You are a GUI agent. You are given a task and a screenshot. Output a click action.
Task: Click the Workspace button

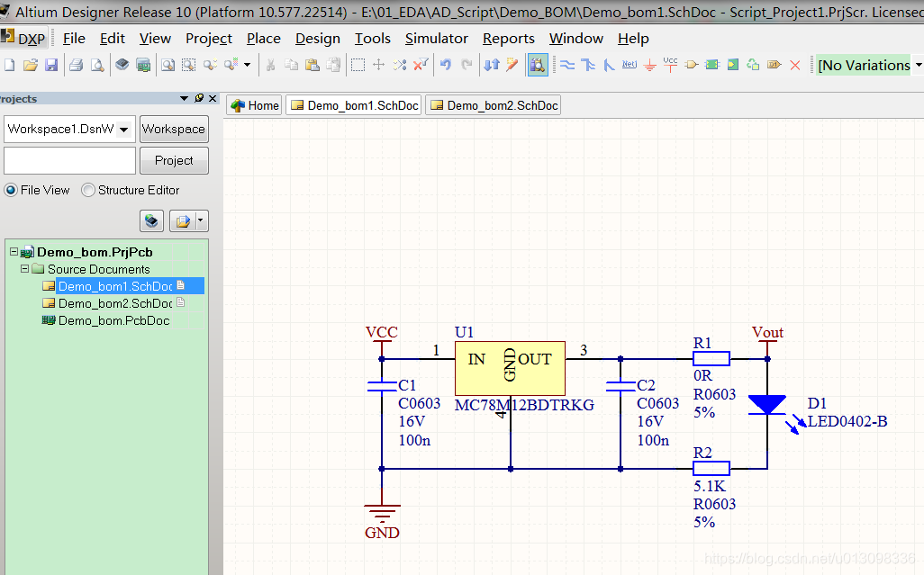[174, 129]
